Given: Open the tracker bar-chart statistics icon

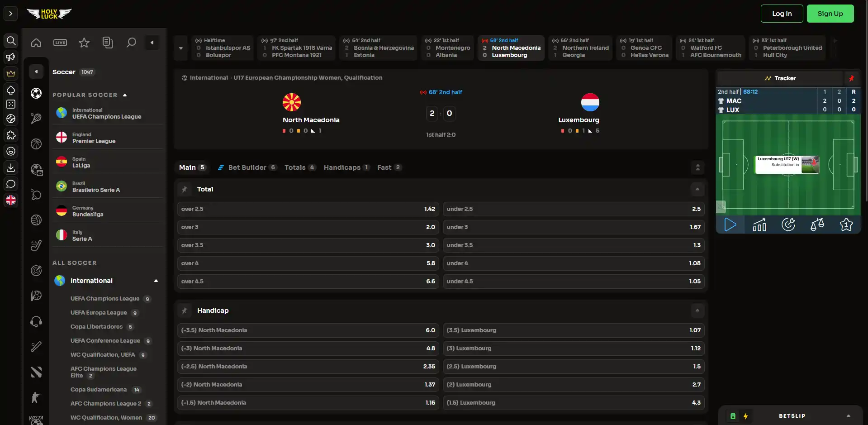Looking at the screenshot, I should pos(759,224).
